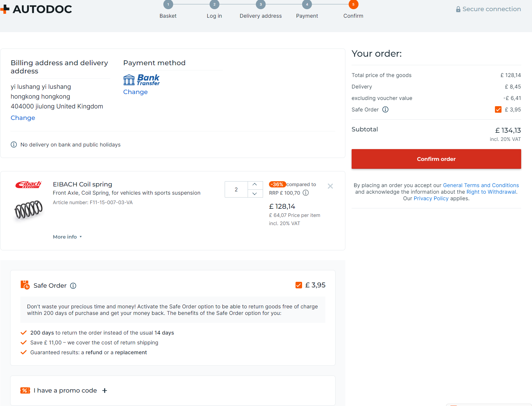Click the EIBACH brand logo
The height and width of the screenshot is (406, 532).
pyautogui.click(x=28, y=185)
